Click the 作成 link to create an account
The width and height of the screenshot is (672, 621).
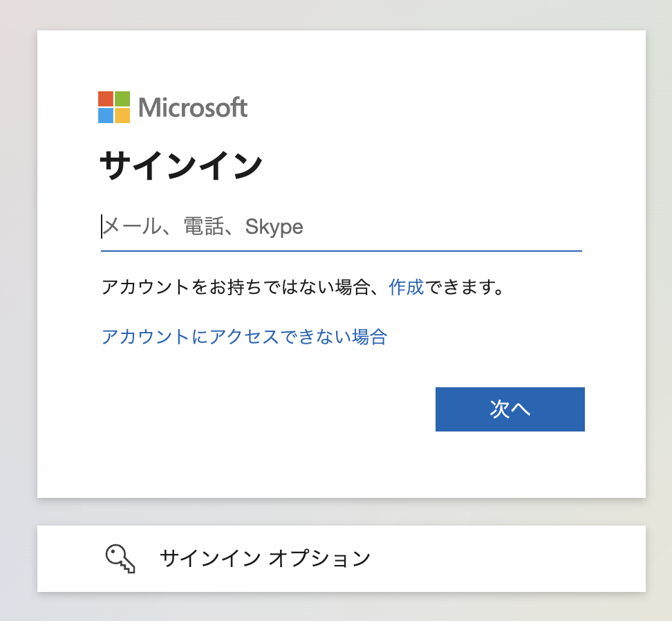(407, 286)
